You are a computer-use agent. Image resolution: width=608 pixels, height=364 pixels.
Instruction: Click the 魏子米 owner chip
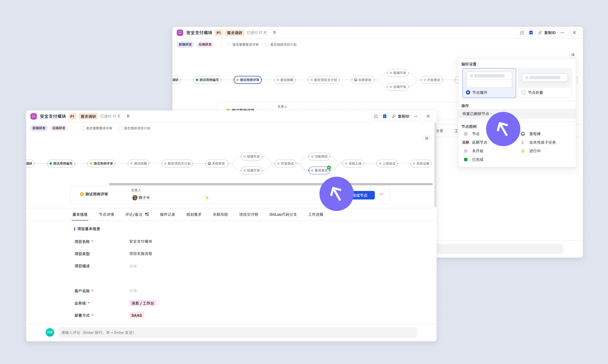pyautogui.click(x=142, y=198)
